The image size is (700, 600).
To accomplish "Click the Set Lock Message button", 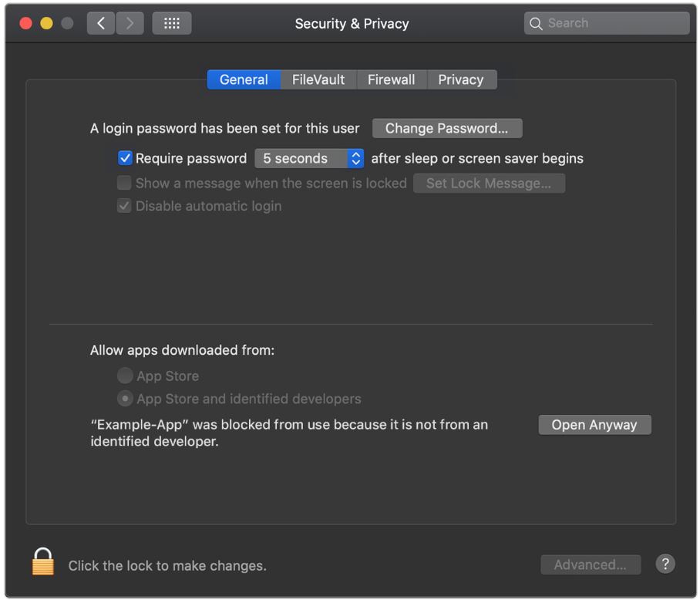I will point(489,184).
